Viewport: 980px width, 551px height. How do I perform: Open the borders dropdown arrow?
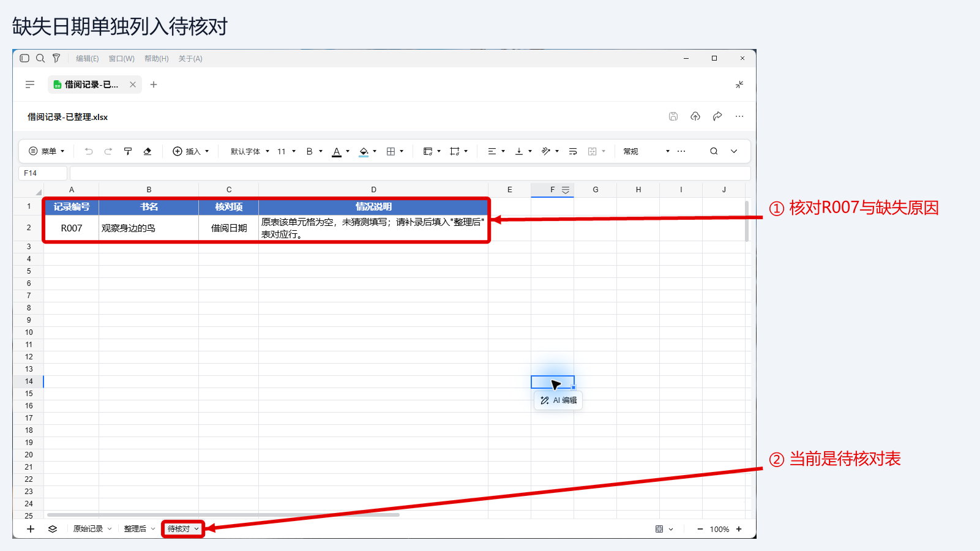pyautogui.click(x=402, y=151)
